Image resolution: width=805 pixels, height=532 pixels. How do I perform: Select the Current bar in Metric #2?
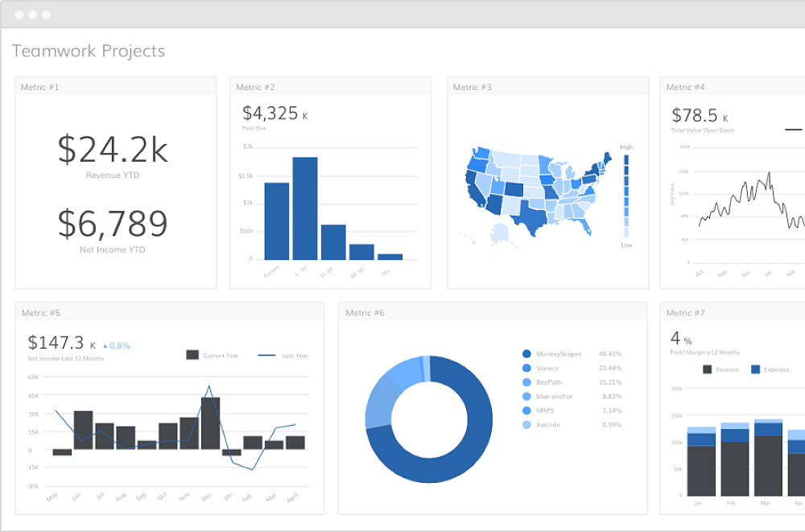[x=277, y=221]
